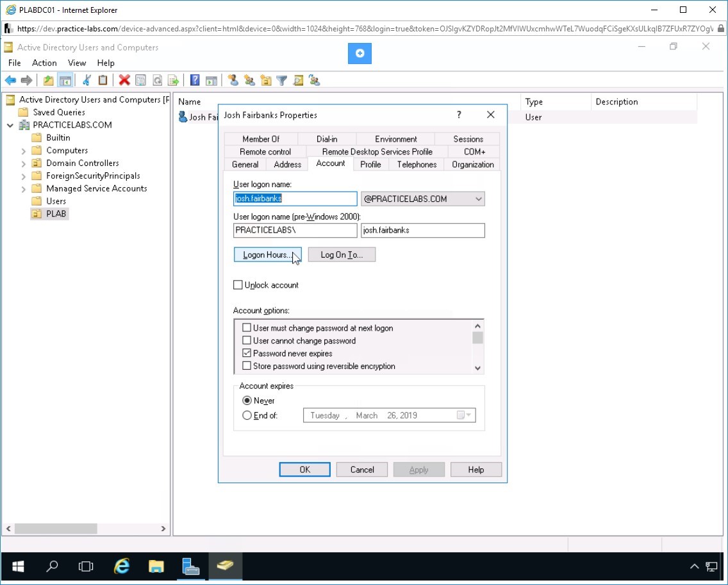Switch to the Profile tab
Image resolution: width=728 pixels, height=585 pixels.
tap(370, 165)
